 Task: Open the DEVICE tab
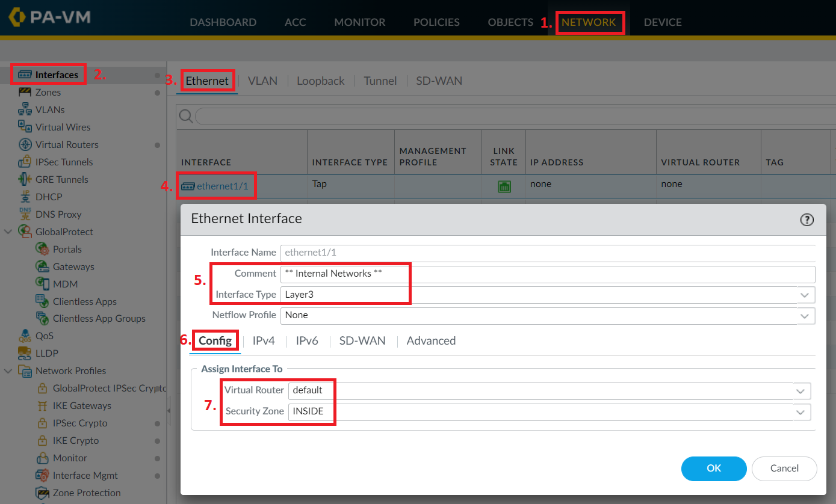click(x=663, y=22)
